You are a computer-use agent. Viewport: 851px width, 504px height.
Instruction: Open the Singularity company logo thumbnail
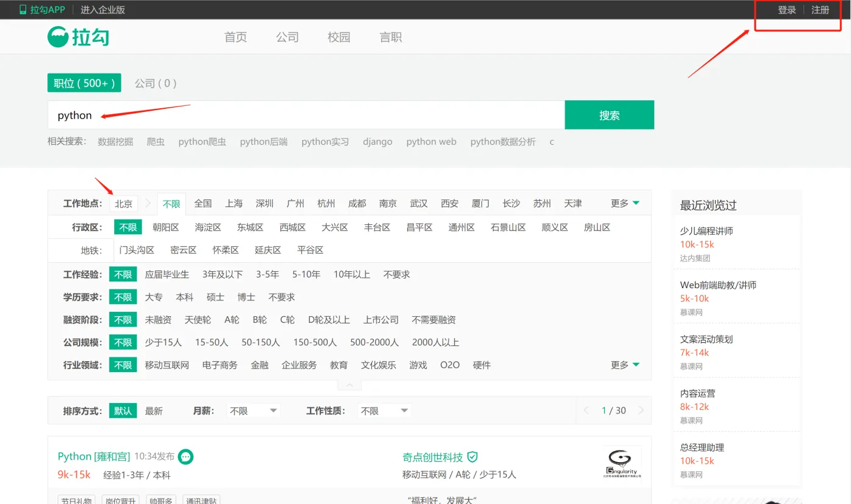[x=622, y=463]
